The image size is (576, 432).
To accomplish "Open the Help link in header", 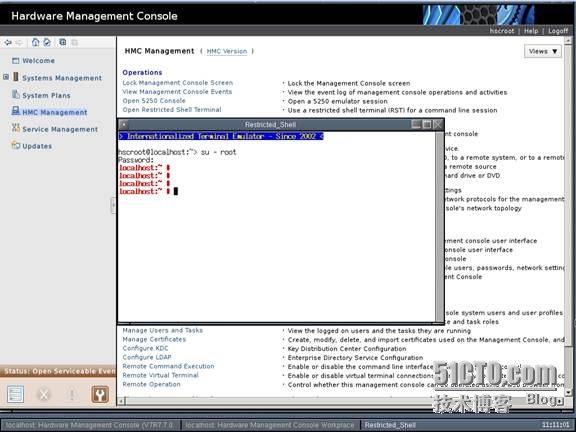I will (x=531, y=31).
